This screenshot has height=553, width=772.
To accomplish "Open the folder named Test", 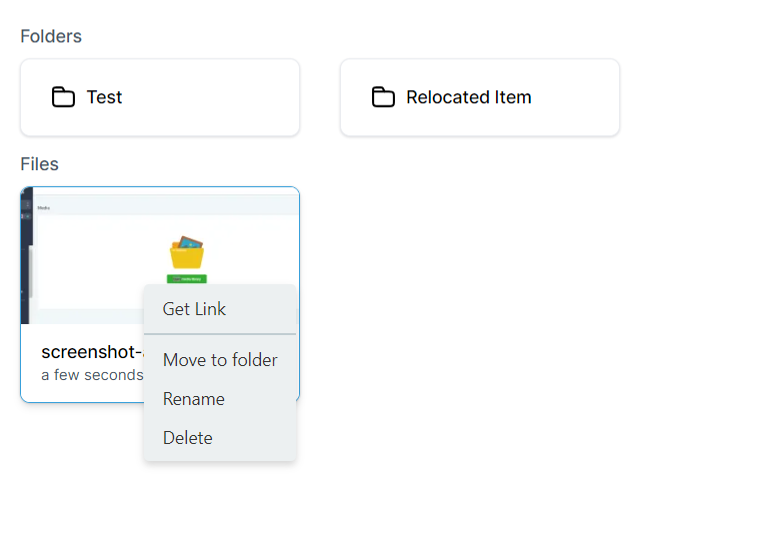I will click(x=105, y=97).
